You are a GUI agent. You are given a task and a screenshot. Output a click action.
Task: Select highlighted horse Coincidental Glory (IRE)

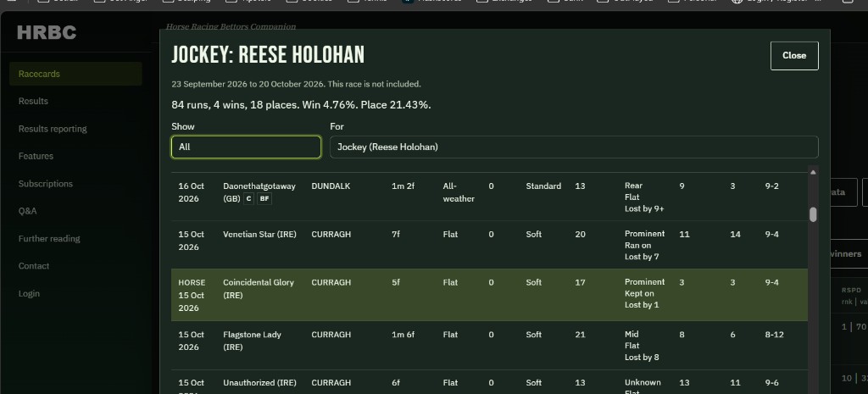259,289
